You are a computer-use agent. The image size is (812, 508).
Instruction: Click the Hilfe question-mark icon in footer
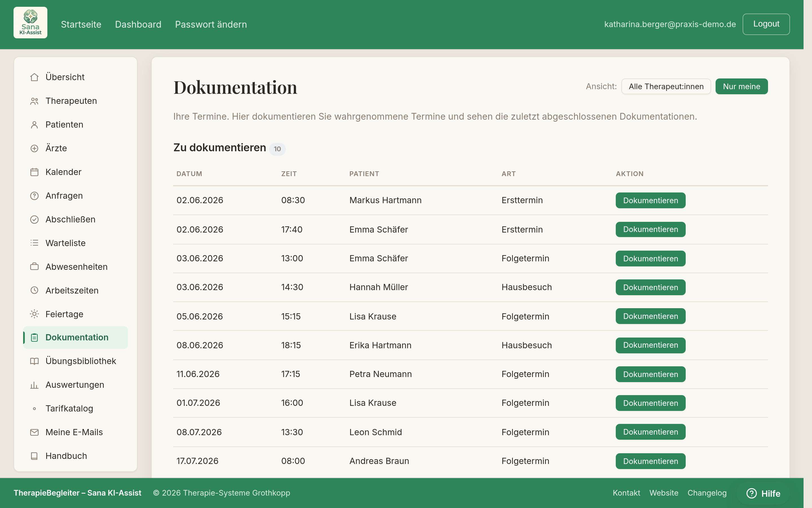[751, 493]
